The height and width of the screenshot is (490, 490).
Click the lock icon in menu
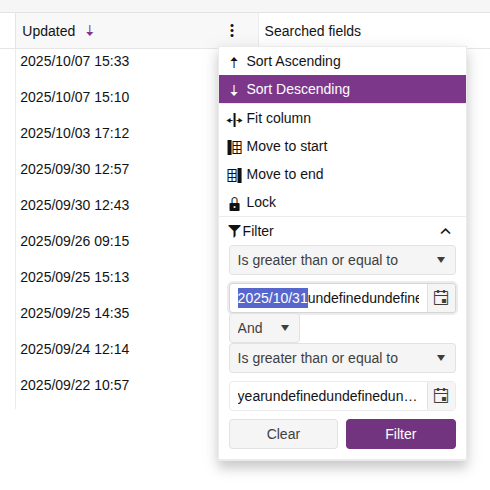(x=234, y=204)
